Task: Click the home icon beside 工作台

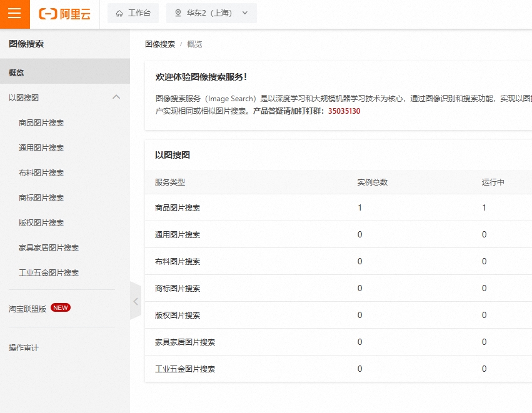Action: 119,13
